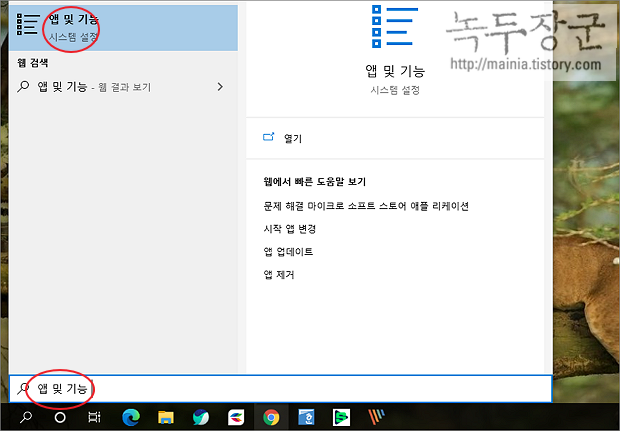The width and height of the screenshot is (620, 431).
Task: Open the green S app taskbar icon
Action: point(341,417)
